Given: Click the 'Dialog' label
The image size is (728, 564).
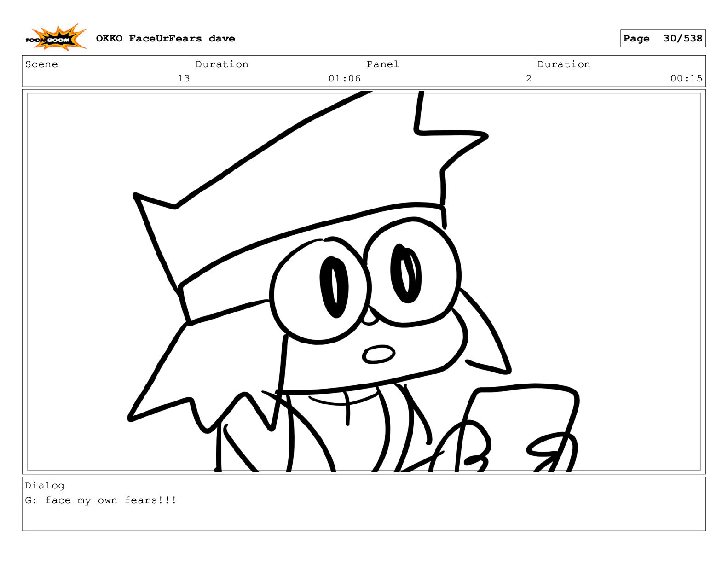Looking at the screenshot, I should point(45,485).
